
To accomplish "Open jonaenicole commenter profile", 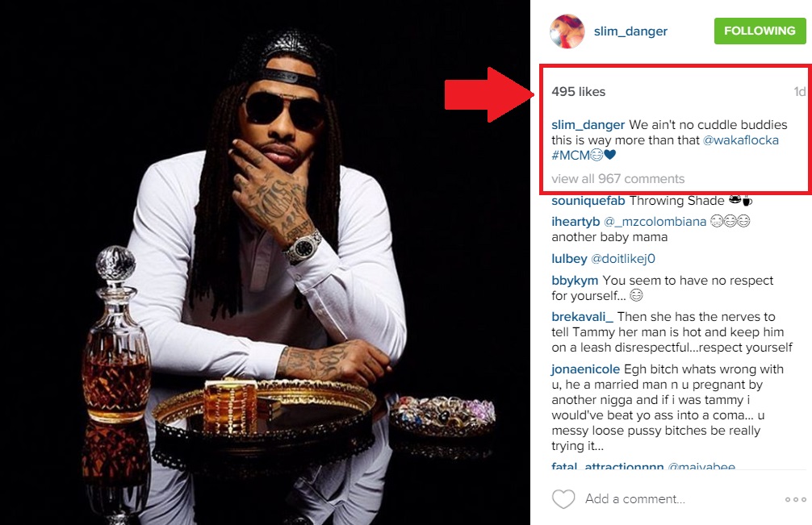I will (586, 369).
